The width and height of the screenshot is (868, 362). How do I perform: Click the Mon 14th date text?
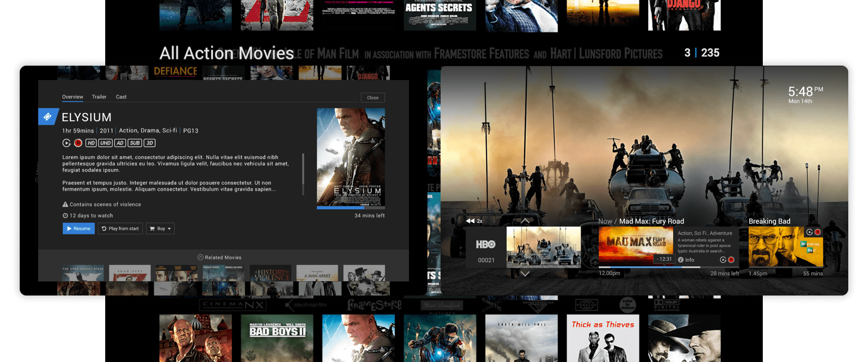click(800, 101)
